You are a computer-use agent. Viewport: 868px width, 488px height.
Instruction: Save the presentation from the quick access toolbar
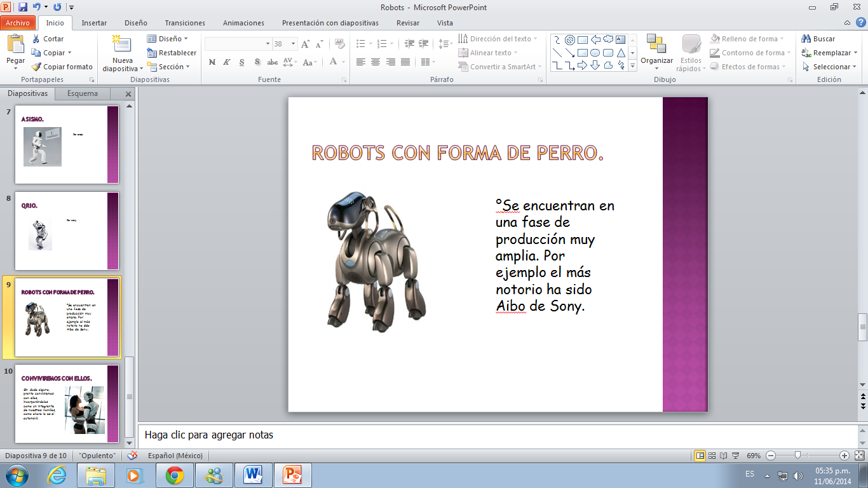[x=23, y=7]
